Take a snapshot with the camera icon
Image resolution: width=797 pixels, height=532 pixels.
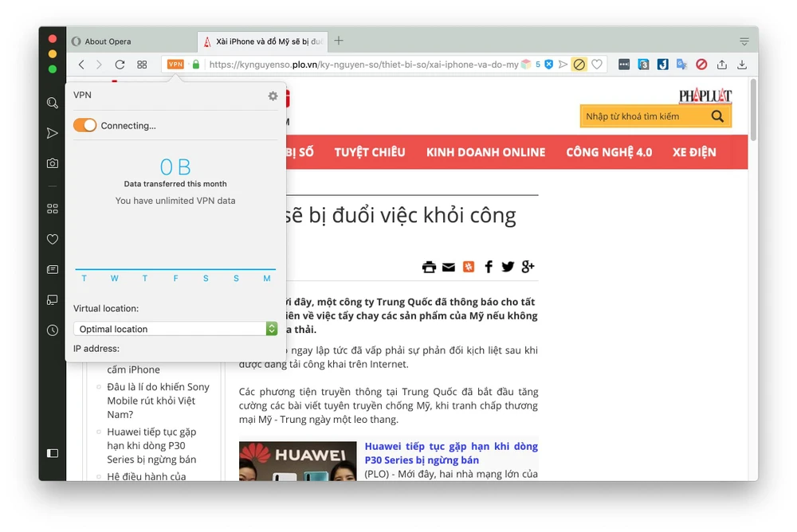(53, 163)
